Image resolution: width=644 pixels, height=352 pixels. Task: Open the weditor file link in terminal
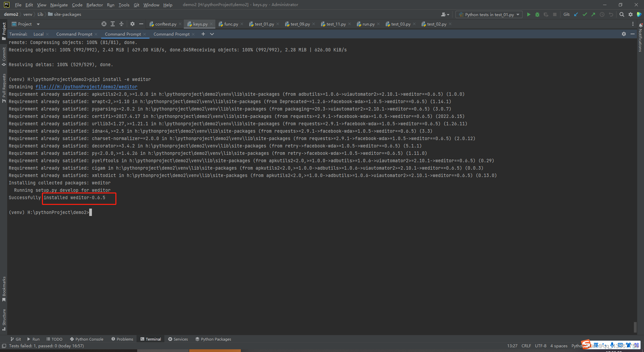pyautogui.click(x=86, y=87)
